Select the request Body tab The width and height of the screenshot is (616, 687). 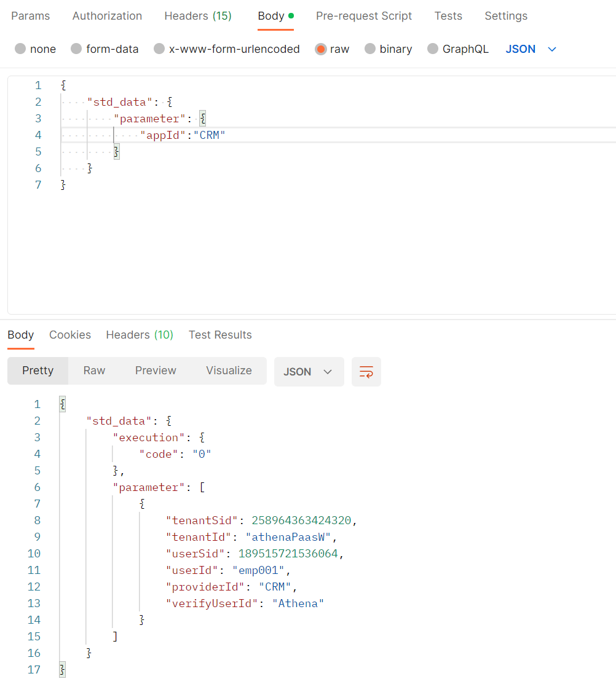pyautogui.click(x=275, y=16)
